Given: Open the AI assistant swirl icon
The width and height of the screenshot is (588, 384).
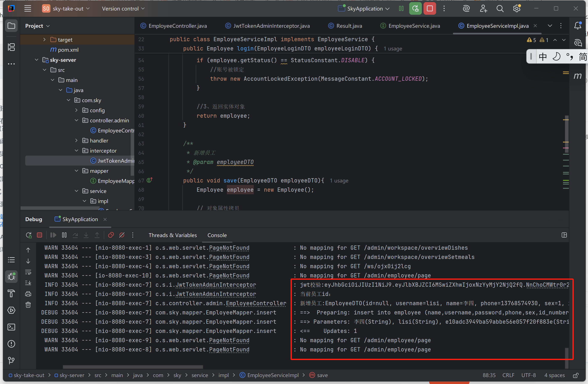Looking at the screenshot, I should click(x=466, y=9).
